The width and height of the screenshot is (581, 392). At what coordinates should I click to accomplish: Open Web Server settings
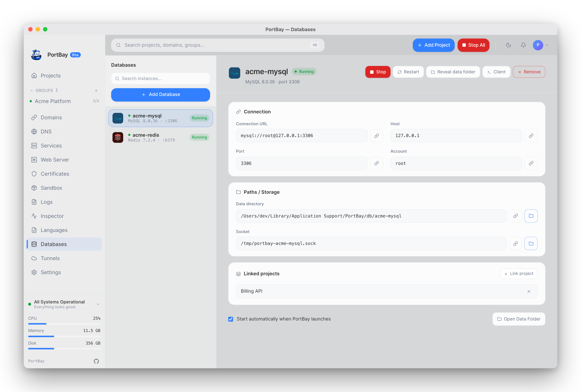pos(64,160)
